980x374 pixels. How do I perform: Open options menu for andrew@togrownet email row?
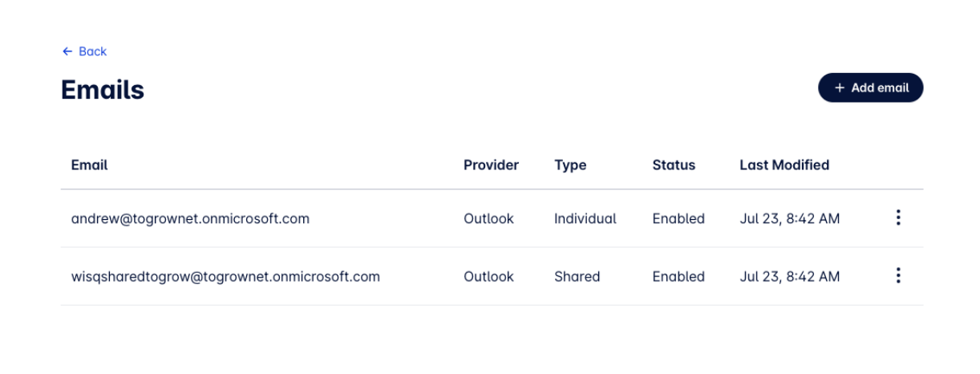[897, 217]
